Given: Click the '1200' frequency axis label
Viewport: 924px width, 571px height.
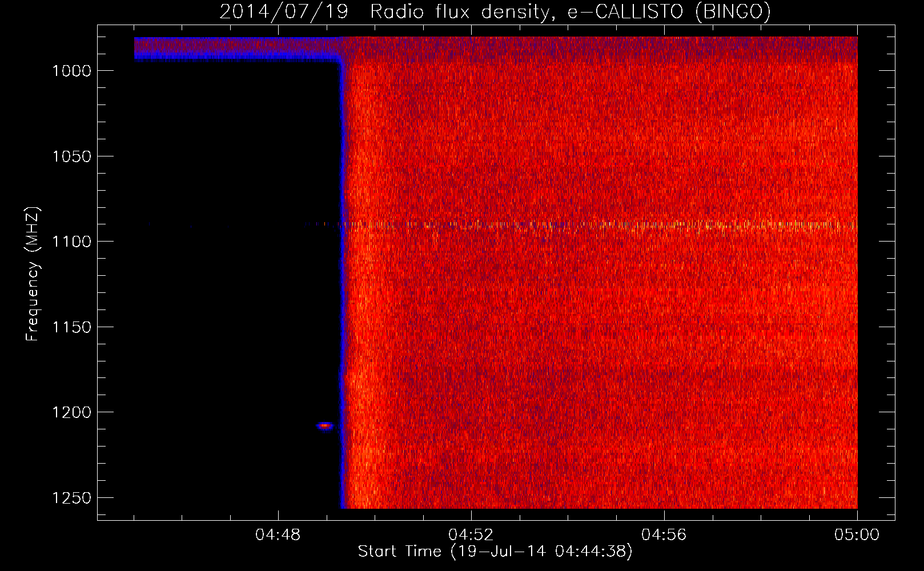Looking at the screenshot, I should (71, 412).
